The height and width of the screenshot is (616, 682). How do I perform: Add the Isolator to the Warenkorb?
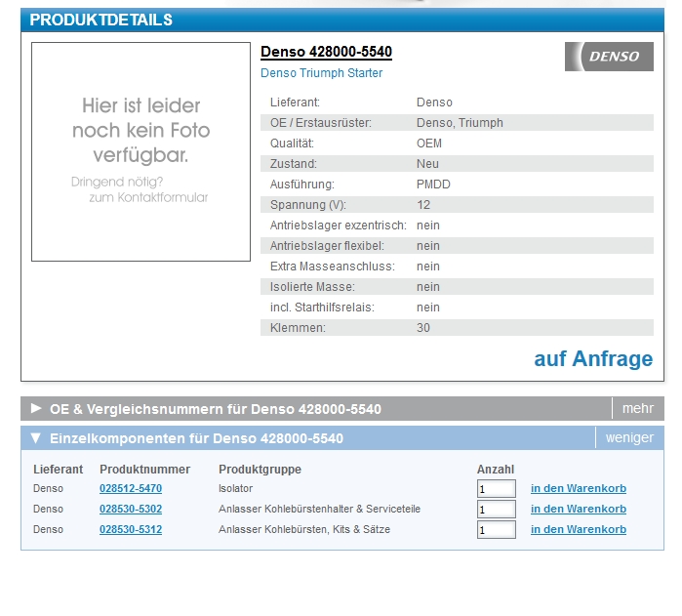578,488
